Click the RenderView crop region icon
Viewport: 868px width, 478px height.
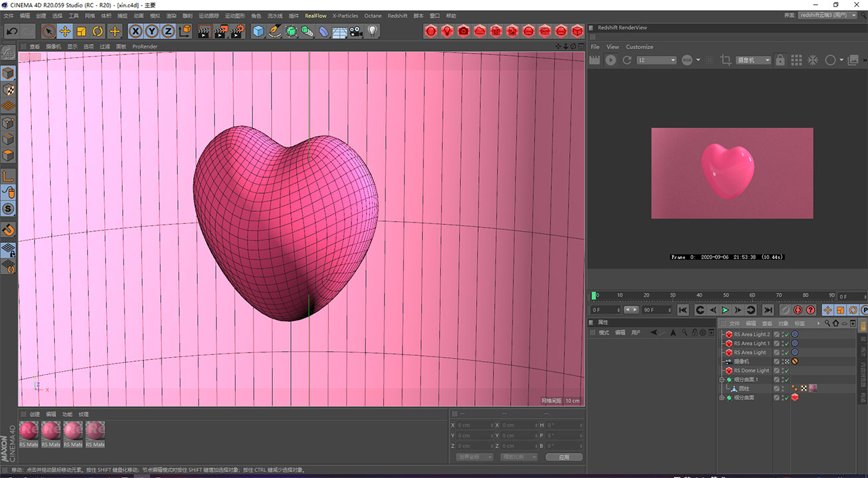point(726,60)
